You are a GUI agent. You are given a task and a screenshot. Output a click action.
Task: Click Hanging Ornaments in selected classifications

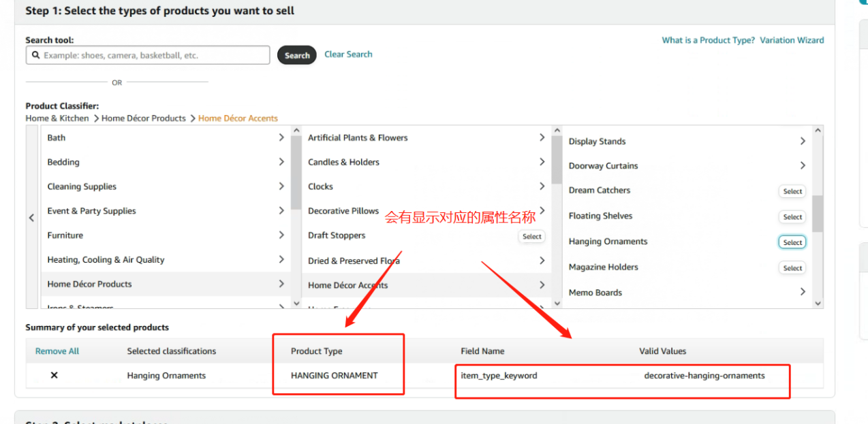[x=166, y=375]
